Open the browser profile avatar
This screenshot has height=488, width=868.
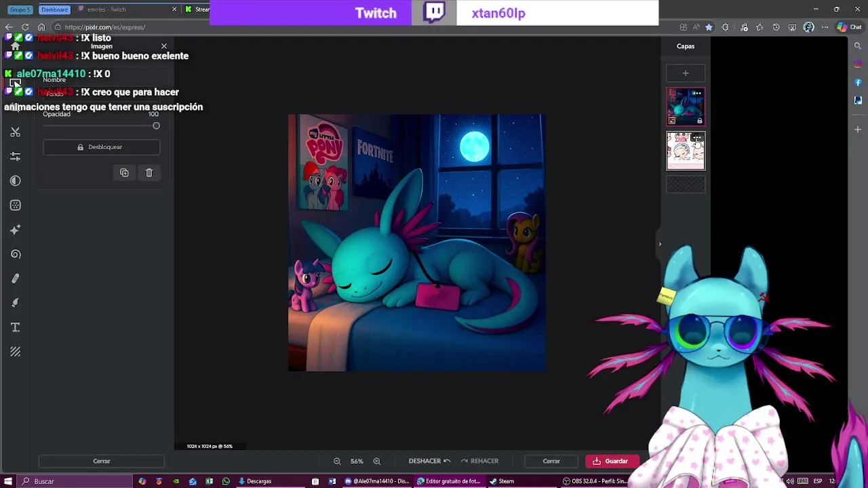point(808,27)
